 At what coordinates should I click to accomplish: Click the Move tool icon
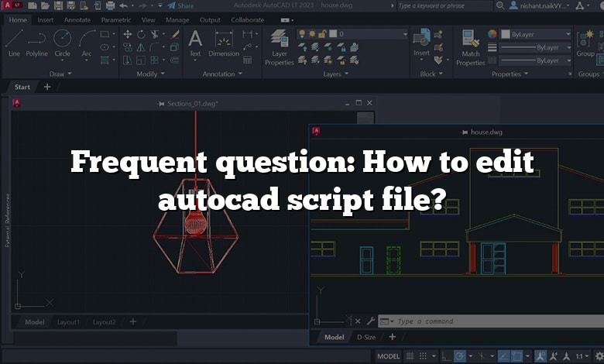(x=128, y=34)
